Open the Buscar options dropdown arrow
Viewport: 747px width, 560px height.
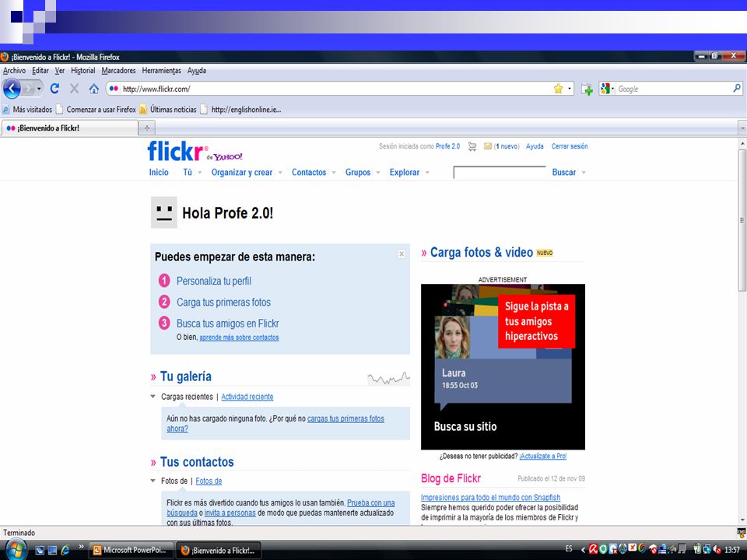click(584, 173)
